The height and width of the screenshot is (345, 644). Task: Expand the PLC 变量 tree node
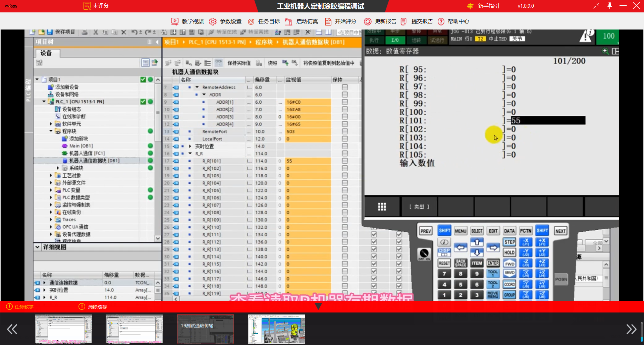(x=51, y=190)
